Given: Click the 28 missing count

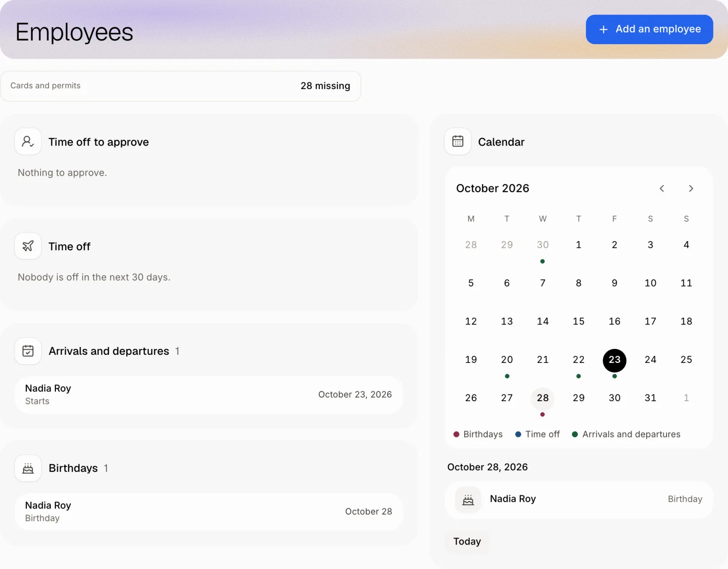Looking at the screenshot, I should pos(325,86).
